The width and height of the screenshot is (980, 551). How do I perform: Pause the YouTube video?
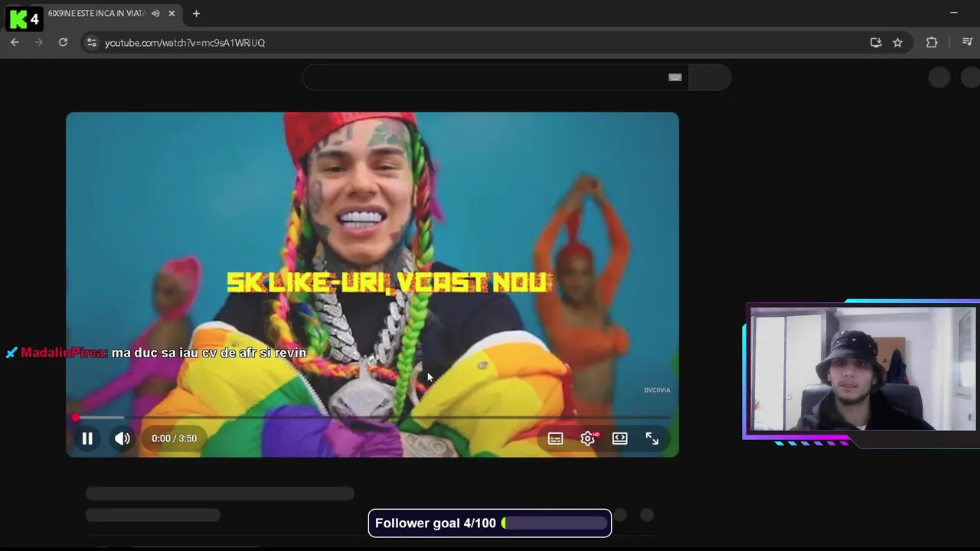point(87,439)
